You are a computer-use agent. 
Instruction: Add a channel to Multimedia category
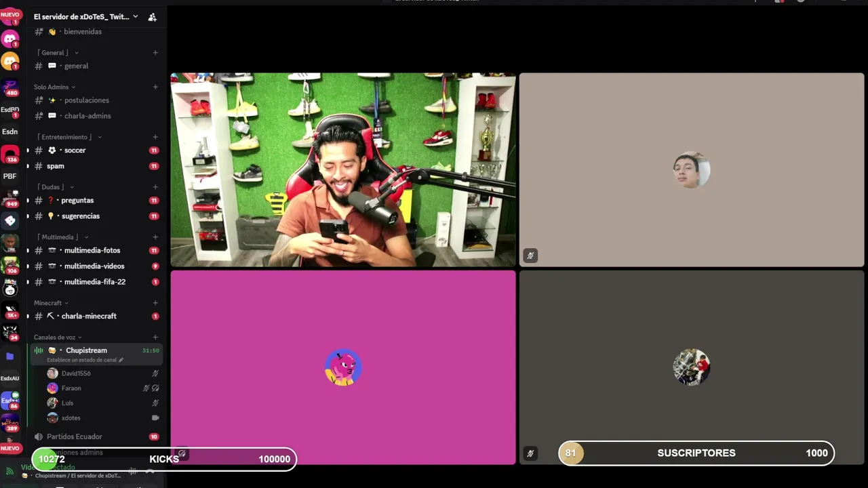click(155, 237)
